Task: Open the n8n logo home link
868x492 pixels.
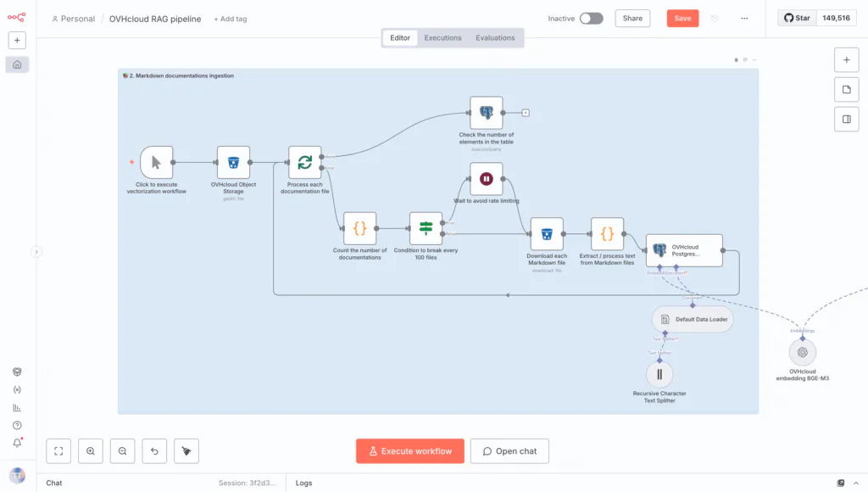Action: click(17, 18)
